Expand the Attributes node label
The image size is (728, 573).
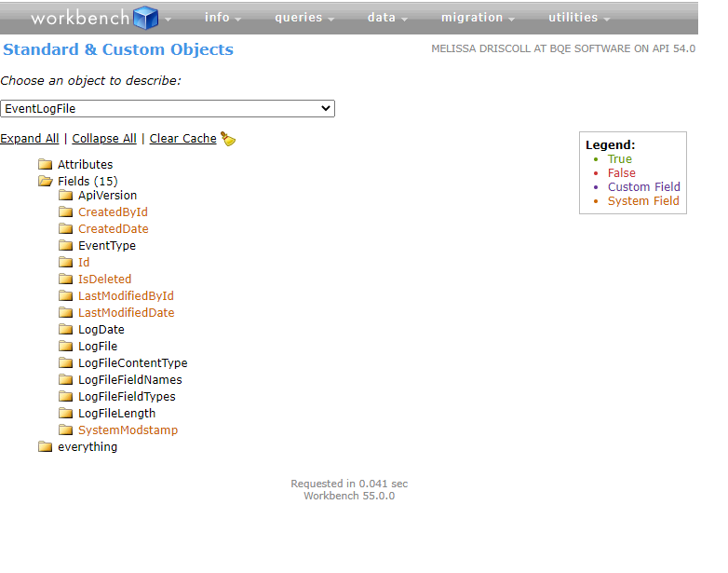(x=86, y=165)
